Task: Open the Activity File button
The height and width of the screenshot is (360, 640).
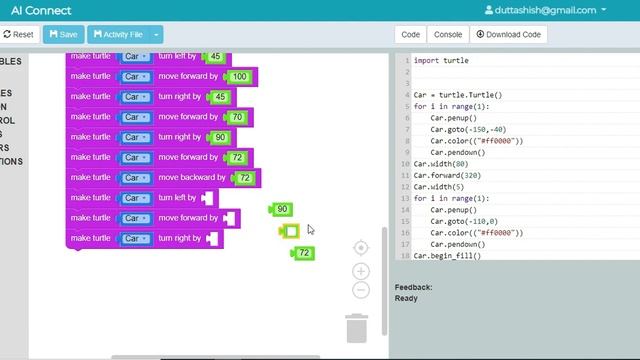Action: 118,35
